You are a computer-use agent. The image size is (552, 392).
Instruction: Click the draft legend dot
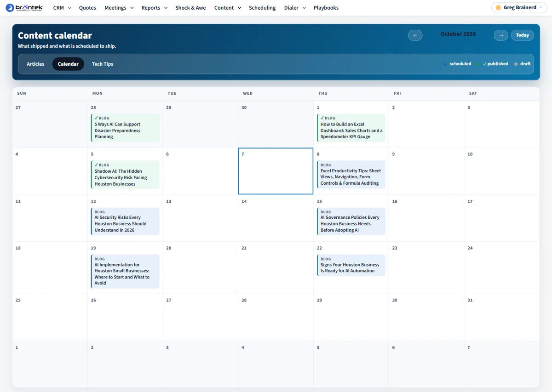click(516, 64)
